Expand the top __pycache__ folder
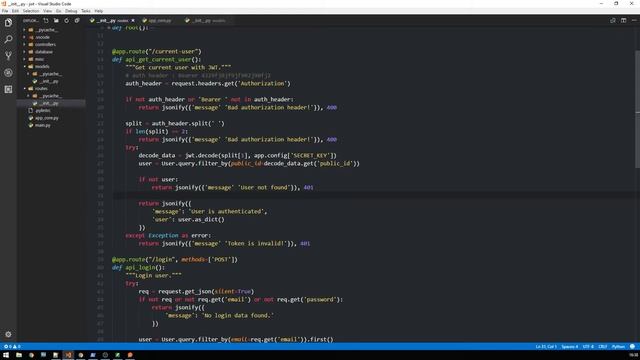This screenshot has width=640, height=360. coord(43,30)
